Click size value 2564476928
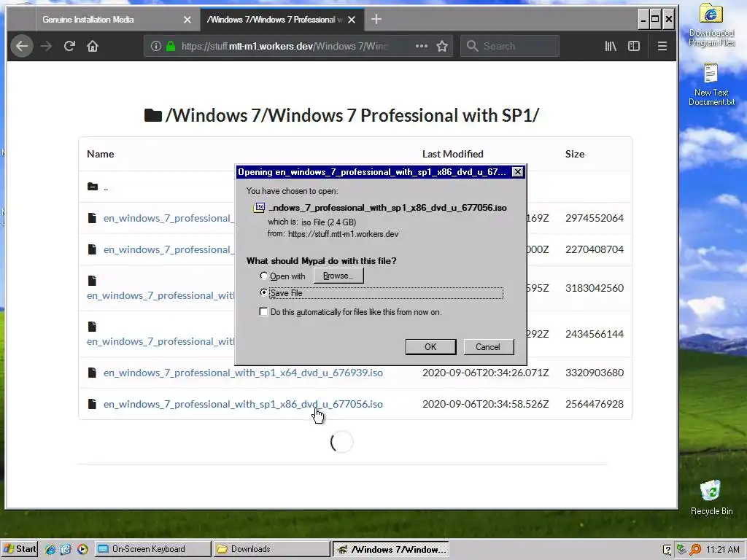This screenshot has height=560, width=747. pos(595,404)
